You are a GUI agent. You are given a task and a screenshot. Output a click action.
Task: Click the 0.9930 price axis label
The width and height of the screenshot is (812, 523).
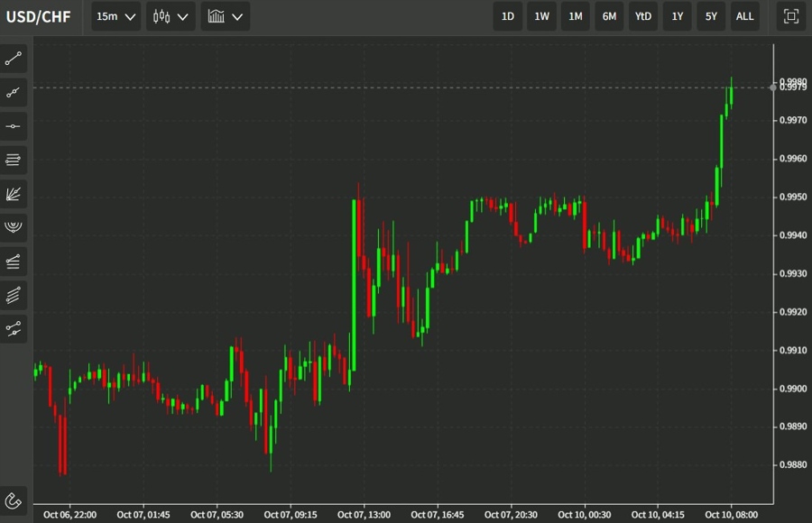pyautogui.click(x=793, y=273)
